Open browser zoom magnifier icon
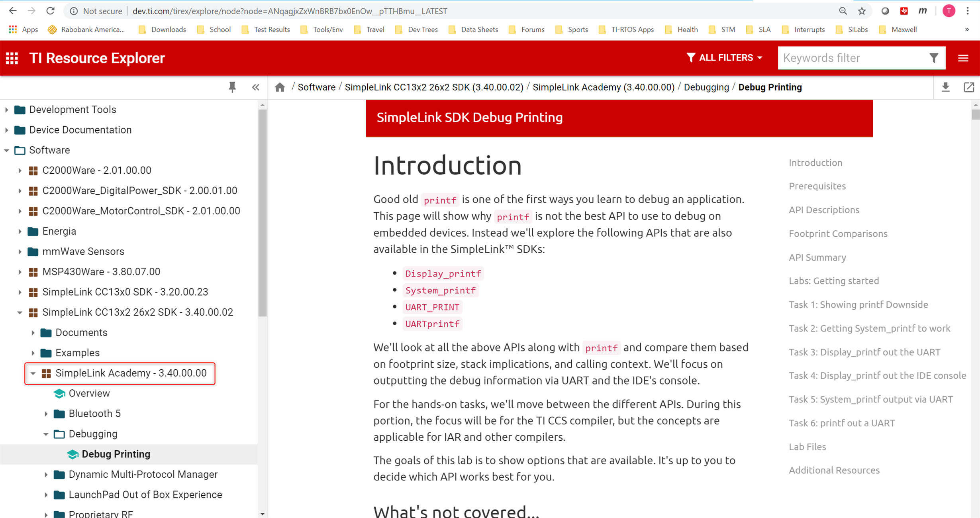The image size is (980, 518). (843, 11)
